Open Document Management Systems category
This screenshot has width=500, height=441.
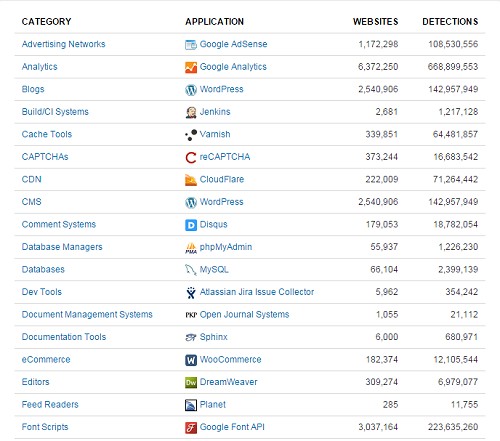[87, 315]
